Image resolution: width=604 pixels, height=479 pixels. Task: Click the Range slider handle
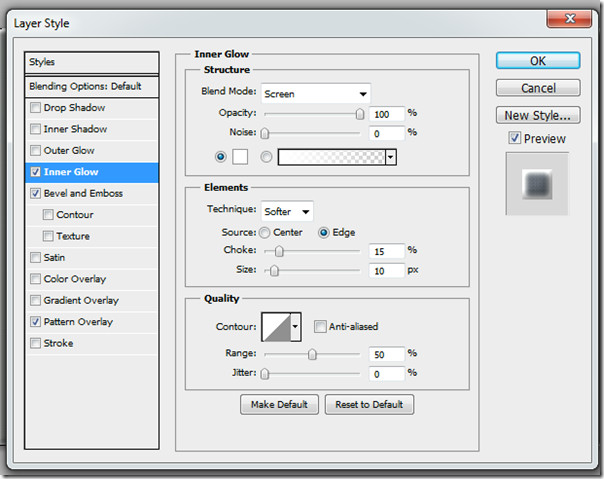coord(312,354)
